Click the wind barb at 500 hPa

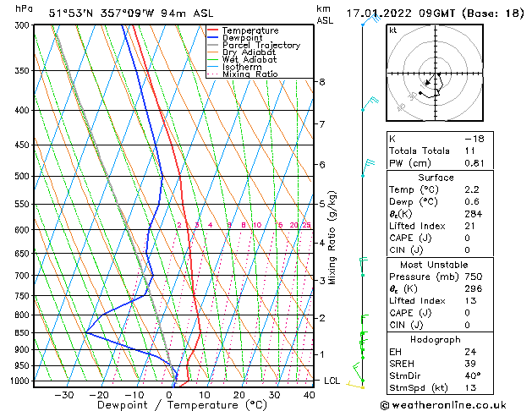[x=368, y=167]
